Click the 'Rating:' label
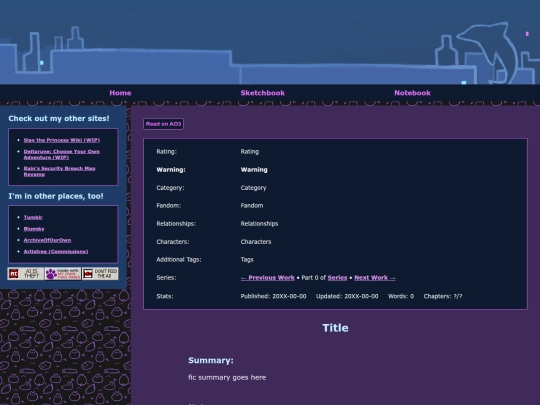The height and width of the screenshot is (405, 540). point(166,152)
